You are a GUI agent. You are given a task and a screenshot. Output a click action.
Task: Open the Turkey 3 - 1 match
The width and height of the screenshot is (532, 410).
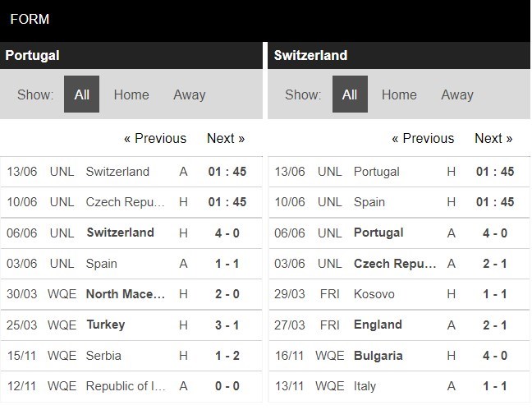[131, 325]
